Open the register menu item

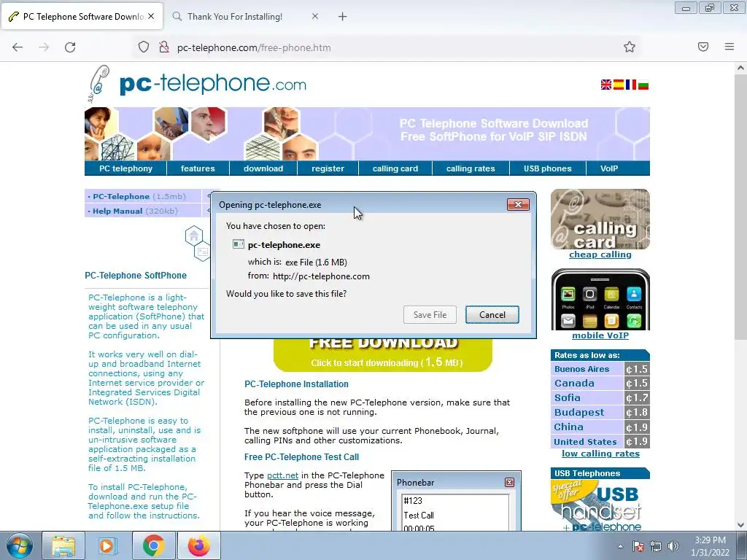coord(328,168)
